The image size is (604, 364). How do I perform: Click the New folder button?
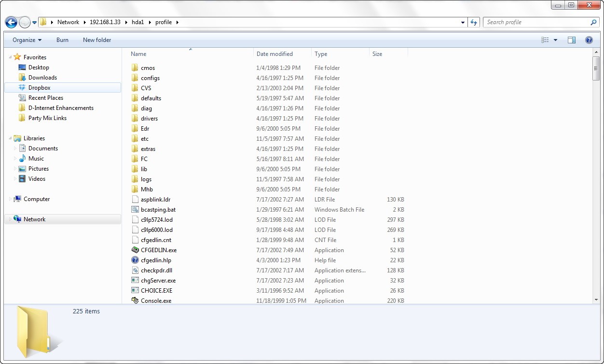97,40
